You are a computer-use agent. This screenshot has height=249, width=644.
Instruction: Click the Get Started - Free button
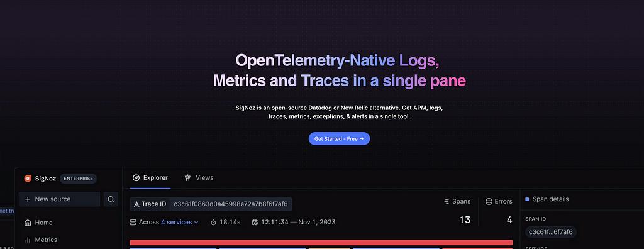click(339, 139)
